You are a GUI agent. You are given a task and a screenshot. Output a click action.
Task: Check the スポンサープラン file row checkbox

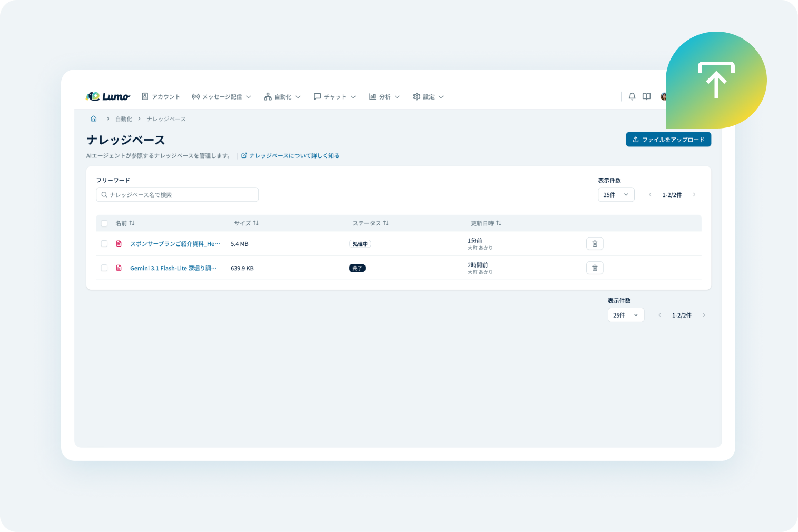104,243
